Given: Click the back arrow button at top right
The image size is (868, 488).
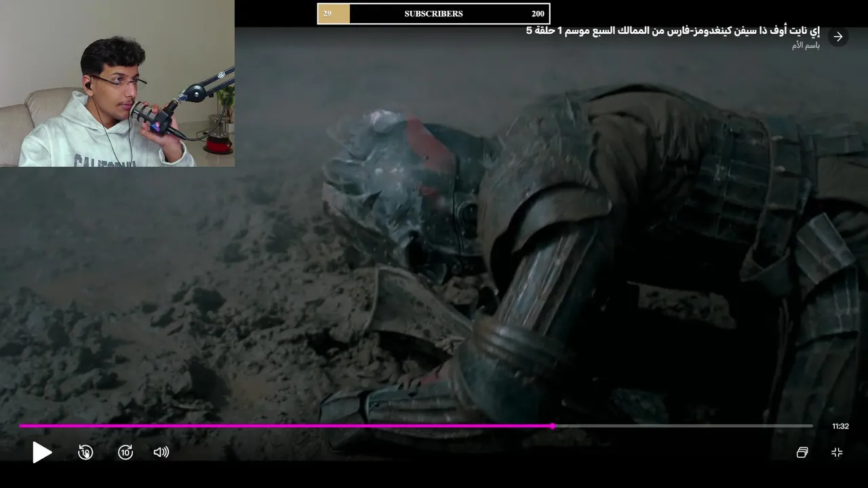Looking at the screenshot, I should pos(838,37).
